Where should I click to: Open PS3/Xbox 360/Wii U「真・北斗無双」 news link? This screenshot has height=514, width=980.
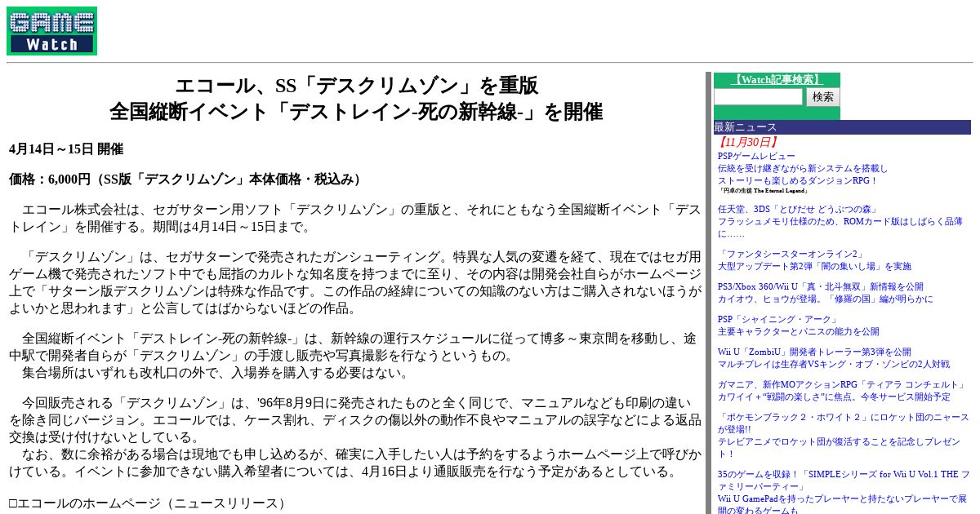tap(821, 286)
